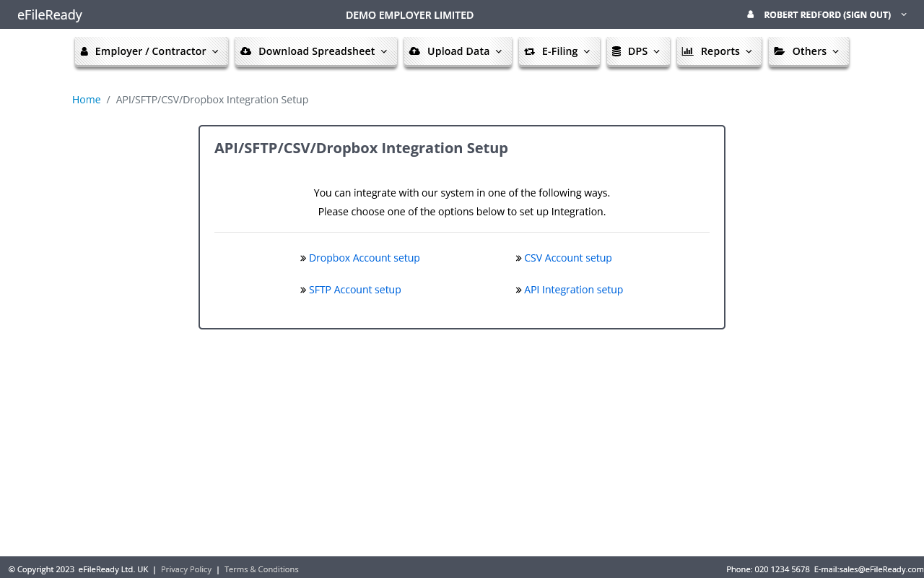Click the person icon on Employer / Contractor
This screenshot has width=924, height=578.
(84, 51)
